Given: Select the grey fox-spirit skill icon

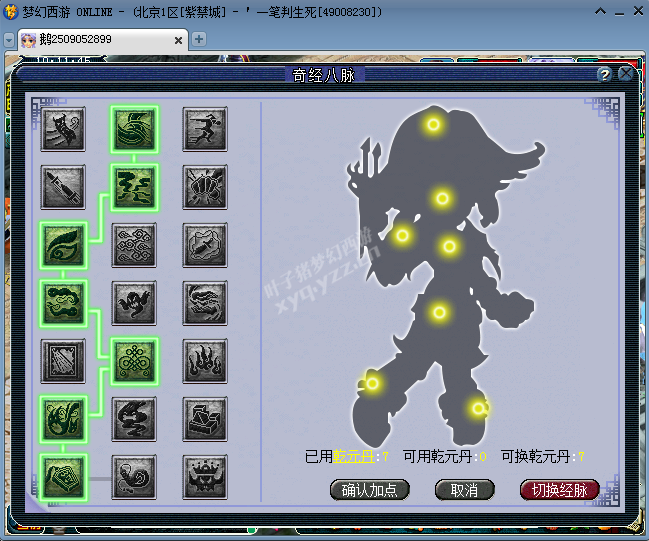Looking at the screenshot, I should (63, 129).
